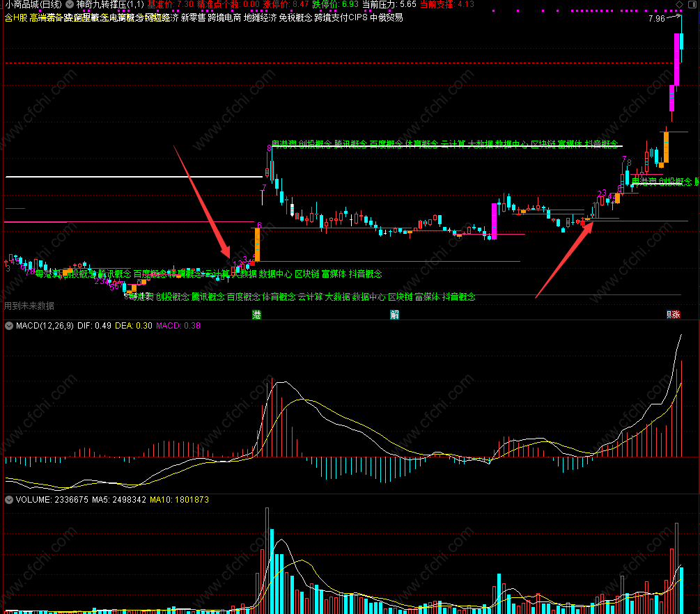Screen dimensions: 700x614
Task: Click the 用到未来数据 notice text
Action: 29,306
